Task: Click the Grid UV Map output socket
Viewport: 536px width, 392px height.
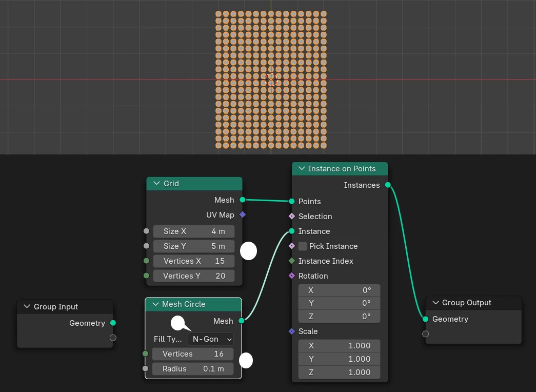Action: tap(243, 215)
